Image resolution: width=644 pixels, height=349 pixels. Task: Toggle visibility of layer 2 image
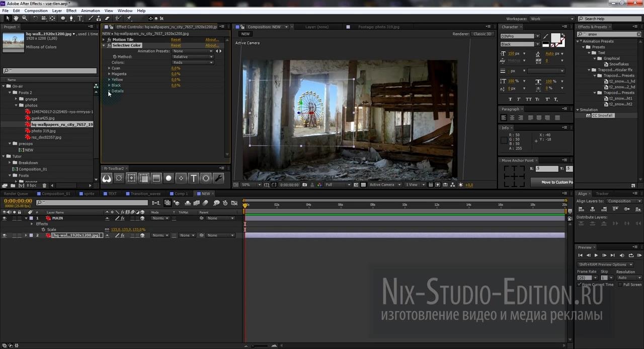[5, 235]
